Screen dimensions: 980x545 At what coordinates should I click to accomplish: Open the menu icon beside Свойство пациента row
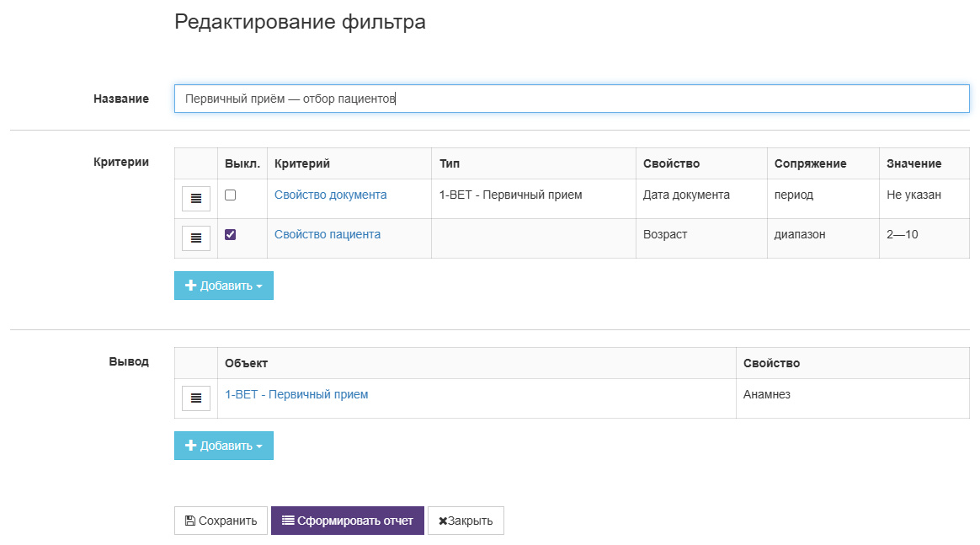pos(195,238)
